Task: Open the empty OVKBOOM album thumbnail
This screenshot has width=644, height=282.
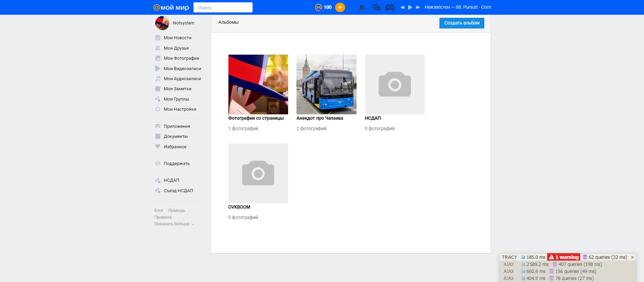Action: [258, 173]
